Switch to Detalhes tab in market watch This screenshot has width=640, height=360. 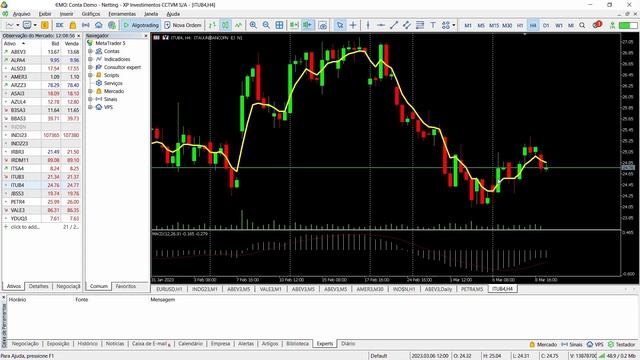point(38,286)
